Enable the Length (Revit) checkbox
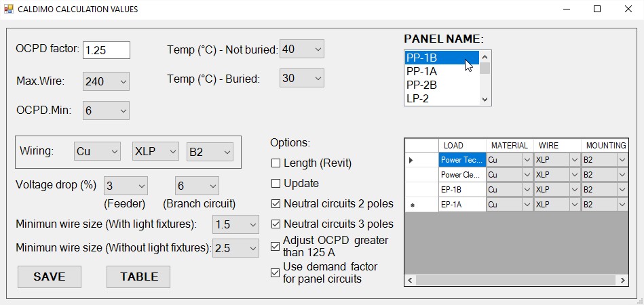Viewport: 644px width, 305px height. (x=276, y=163)
